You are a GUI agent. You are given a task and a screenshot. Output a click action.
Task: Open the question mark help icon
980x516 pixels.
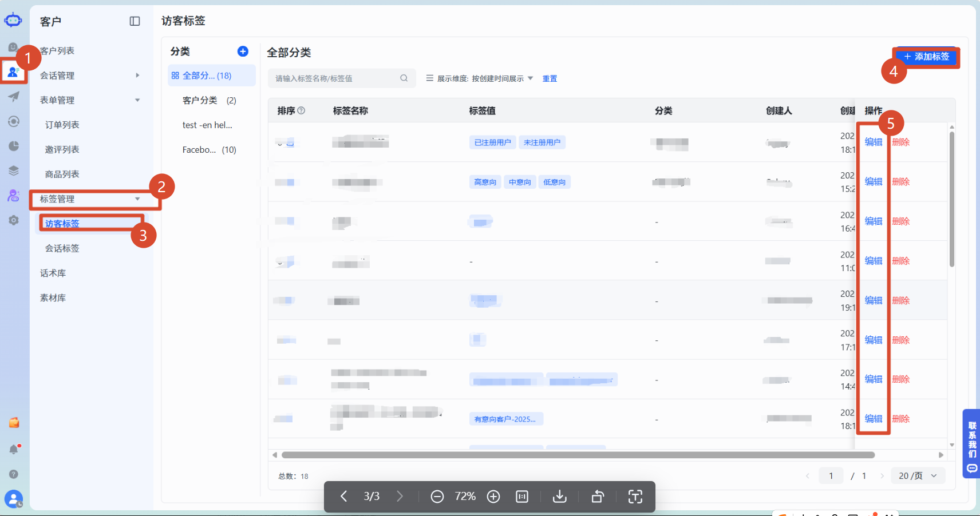point(14,474)
